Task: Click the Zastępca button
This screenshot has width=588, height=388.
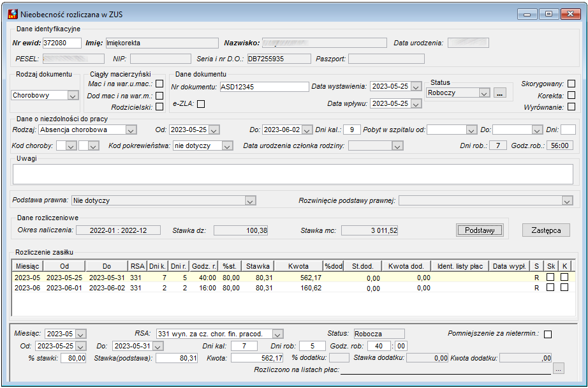Action: click(546, 230)
